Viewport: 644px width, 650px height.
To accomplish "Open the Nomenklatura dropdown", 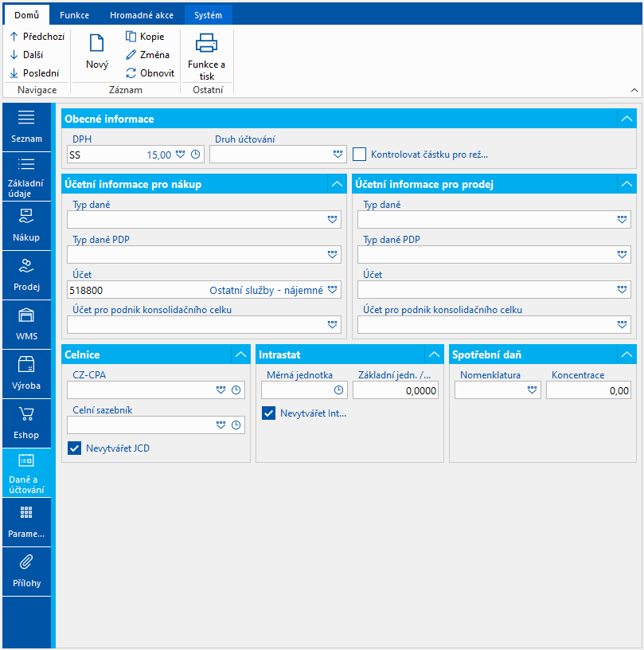I will 533,390.
